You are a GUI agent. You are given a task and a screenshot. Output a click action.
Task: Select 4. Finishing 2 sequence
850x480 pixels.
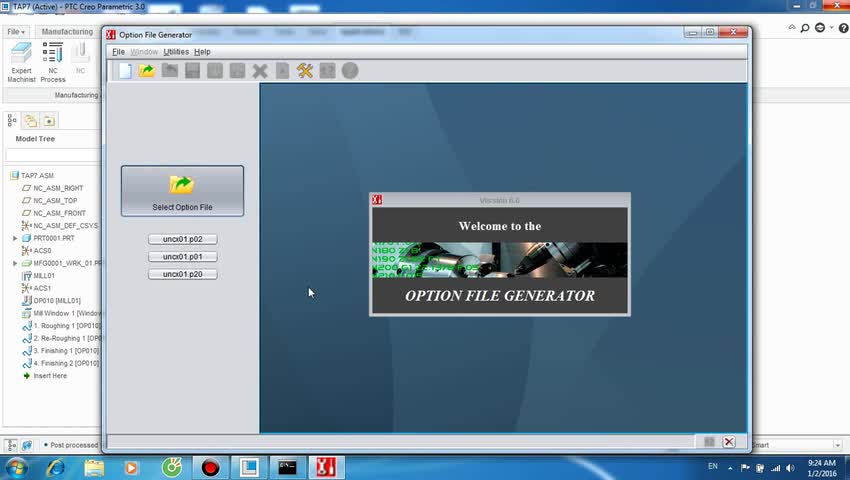point(61,363)
